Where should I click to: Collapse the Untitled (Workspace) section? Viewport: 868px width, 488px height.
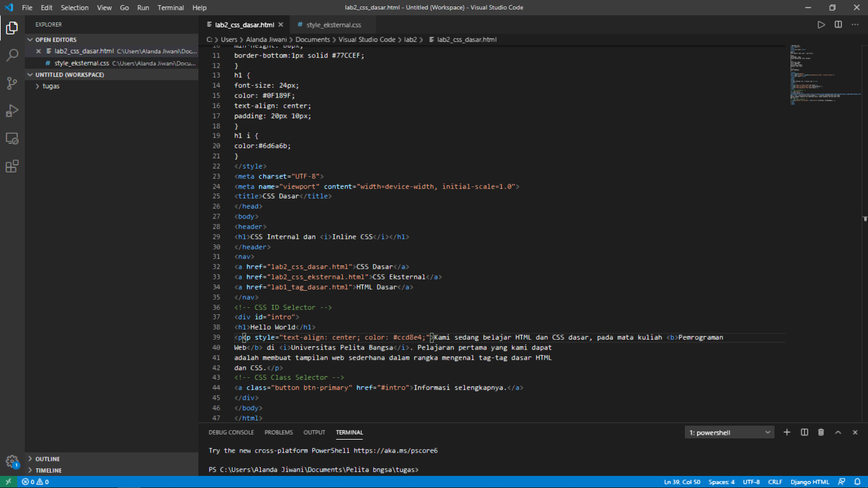(112, 74)
